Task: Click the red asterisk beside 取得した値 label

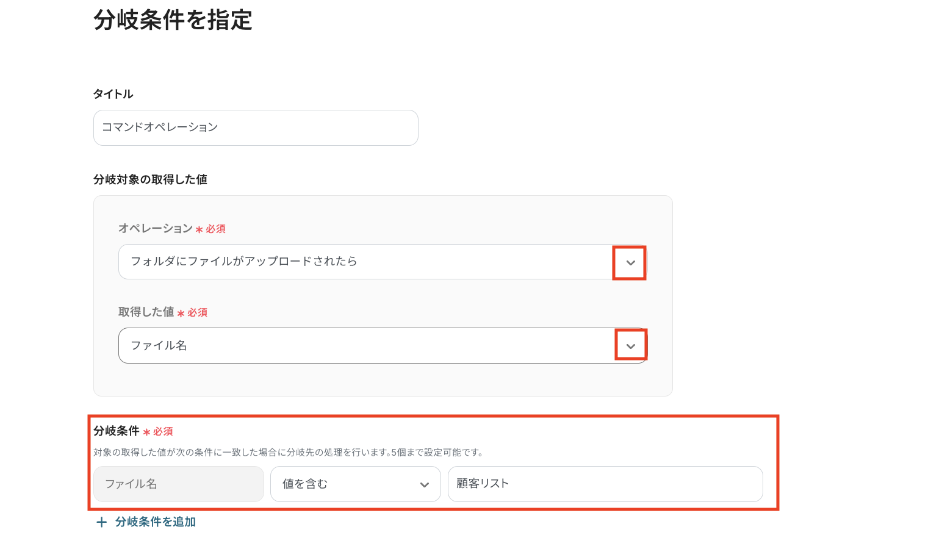Action: tap(181, 313)
